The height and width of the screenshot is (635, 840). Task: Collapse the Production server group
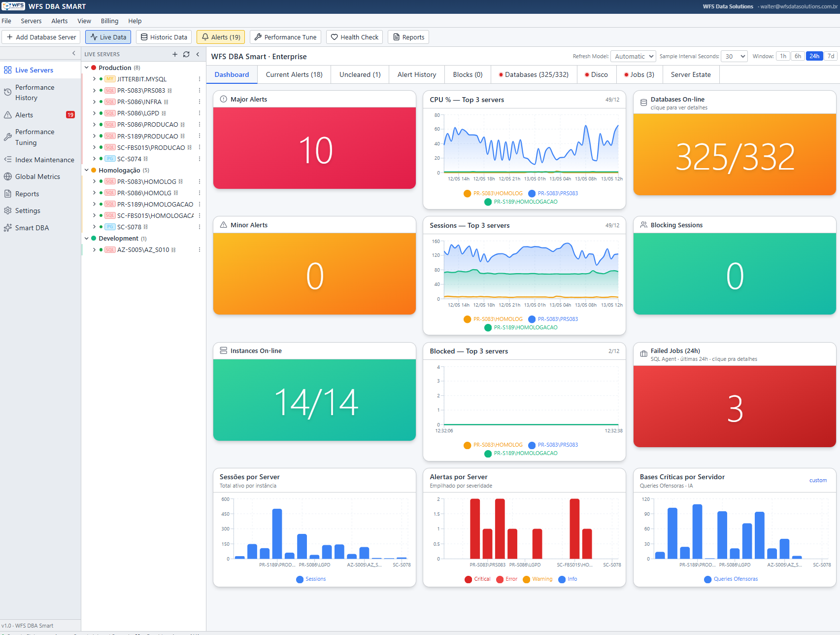coord(87,68)
